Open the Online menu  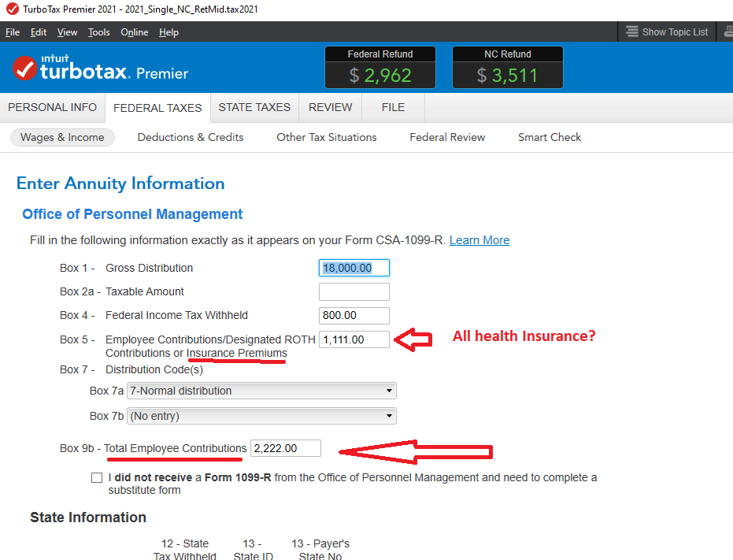click(x=135, y=32)
